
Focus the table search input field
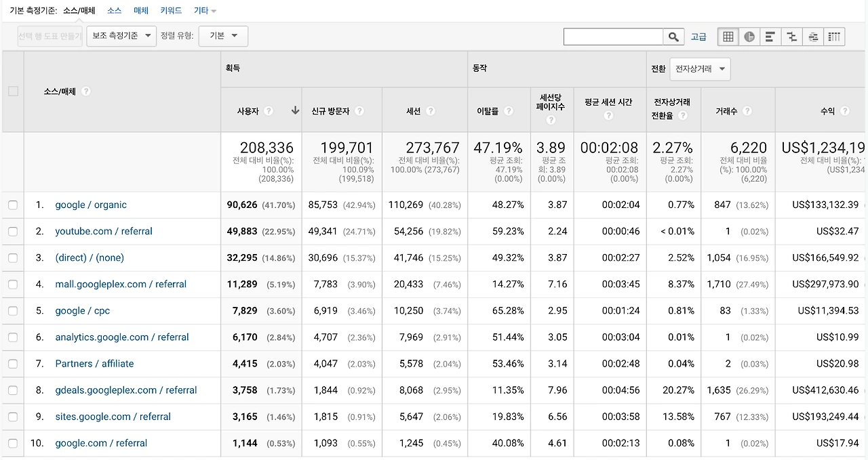pyautogui.click(x=613, y=37)
